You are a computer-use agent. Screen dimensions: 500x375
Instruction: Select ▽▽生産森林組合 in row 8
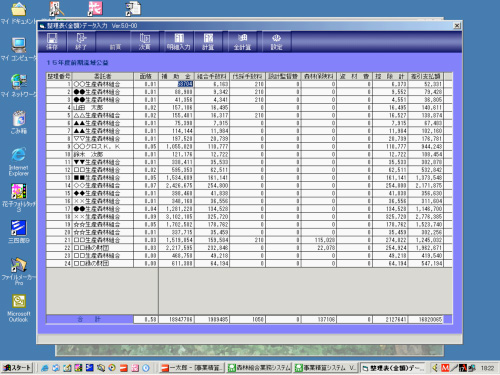click(103, 139)
